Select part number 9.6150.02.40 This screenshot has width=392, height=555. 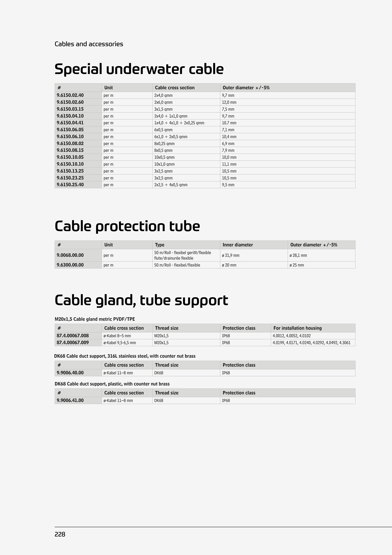pyautogui.click(x=70, y=95)
